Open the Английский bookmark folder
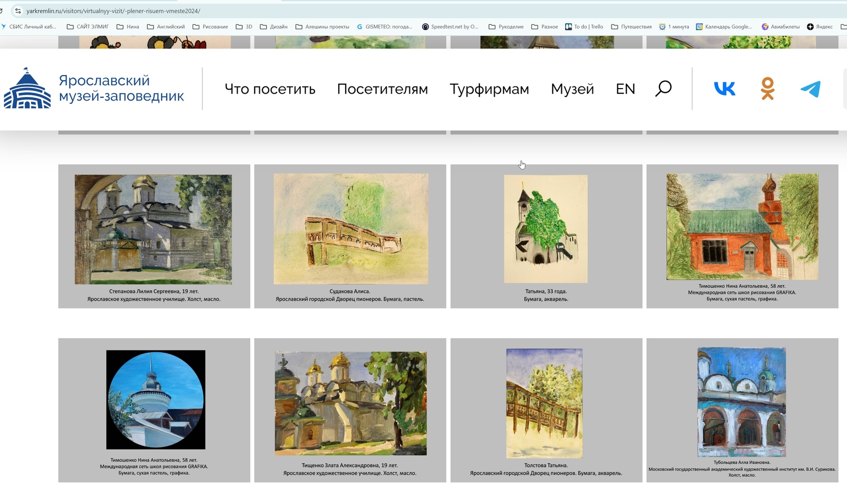The height and width of the screenshot is (504, 847). click(165, 27)
